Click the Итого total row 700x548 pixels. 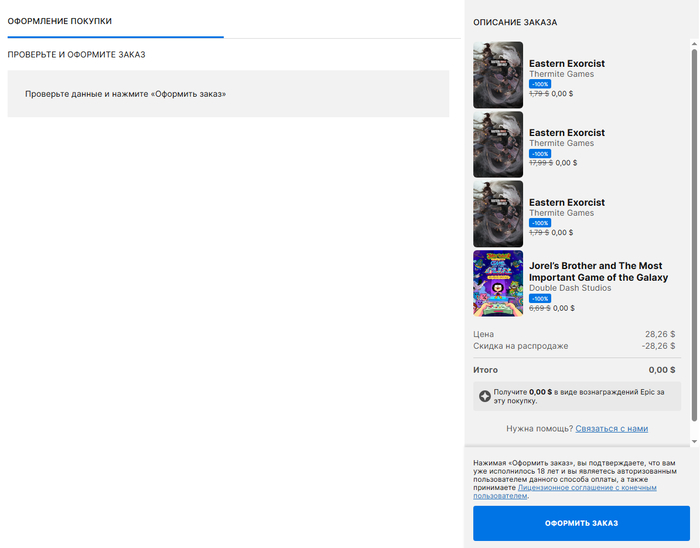point(574,369)
